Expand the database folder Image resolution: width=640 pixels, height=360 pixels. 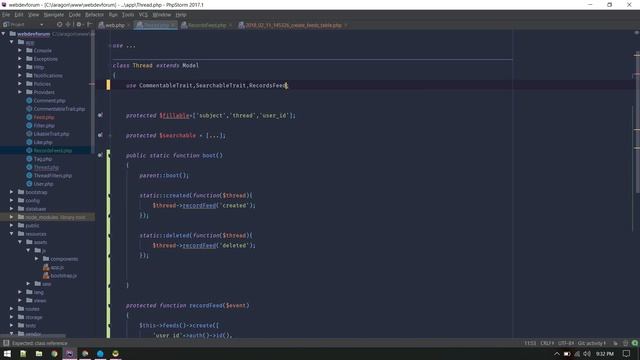pyautogui.click(x=12, y=209)
